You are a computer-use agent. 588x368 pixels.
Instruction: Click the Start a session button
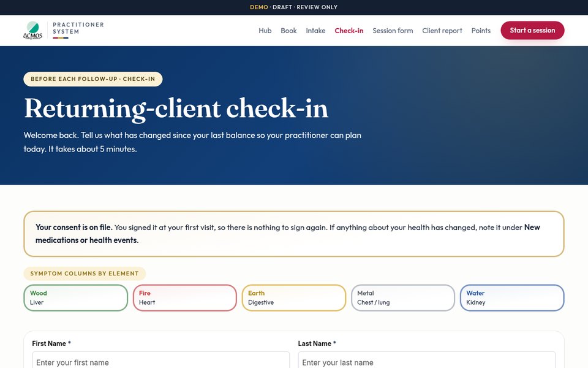coord(532,31)
